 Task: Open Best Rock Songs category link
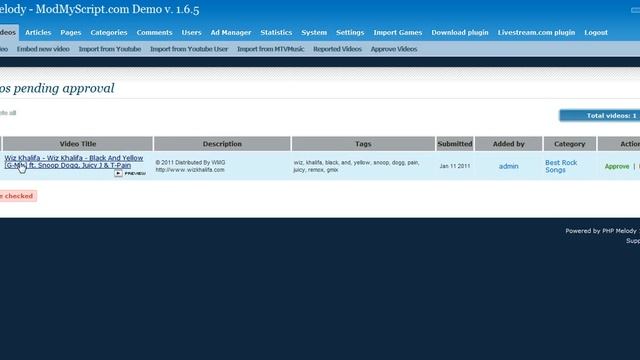561,166
